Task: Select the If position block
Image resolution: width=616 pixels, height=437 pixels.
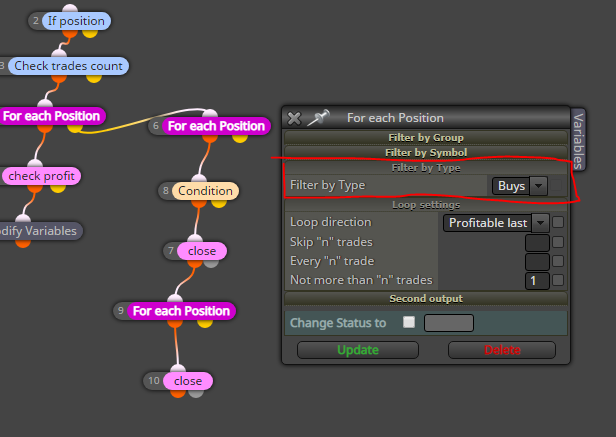Action: 76,21
